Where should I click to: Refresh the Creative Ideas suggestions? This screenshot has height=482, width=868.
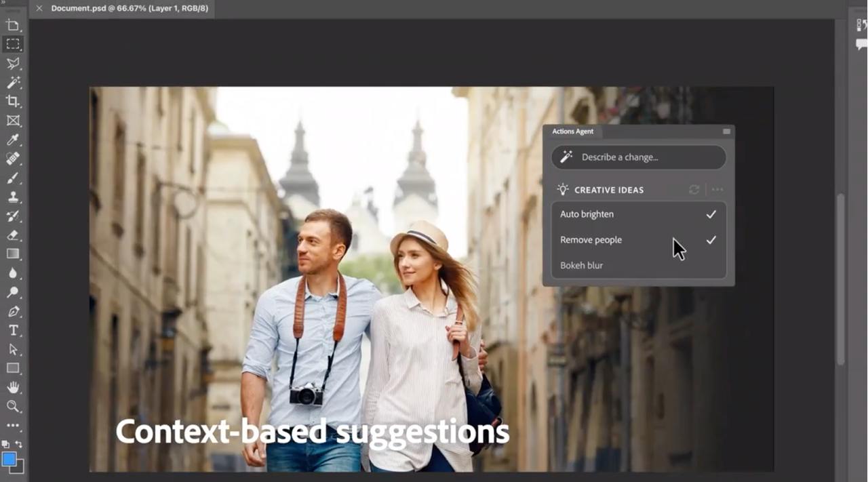point(694,190)
